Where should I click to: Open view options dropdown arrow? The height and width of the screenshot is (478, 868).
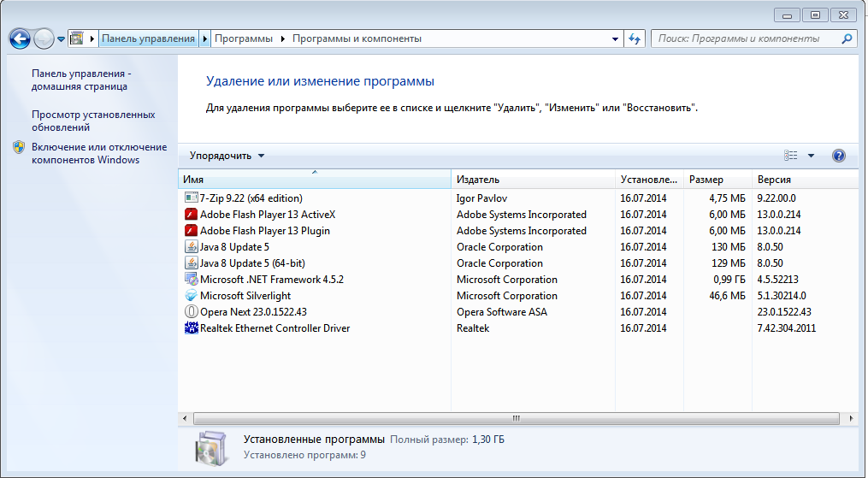click(811, 156)
